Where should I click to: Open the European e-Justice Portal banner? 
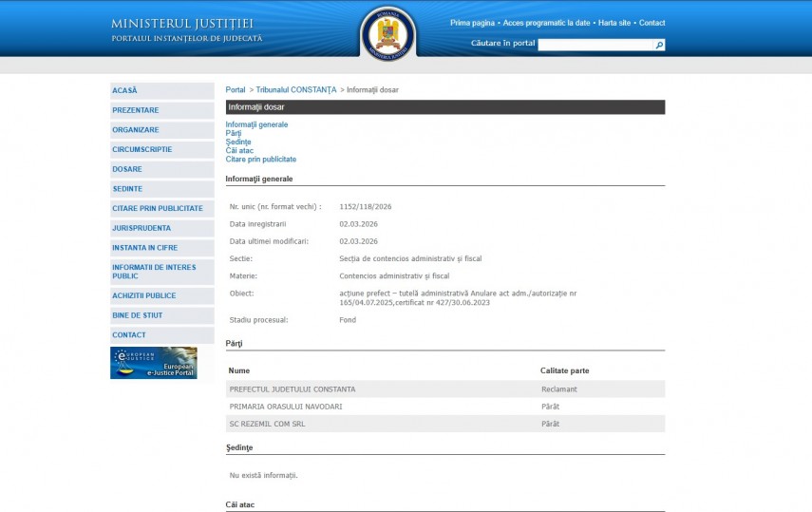point(154,363)
